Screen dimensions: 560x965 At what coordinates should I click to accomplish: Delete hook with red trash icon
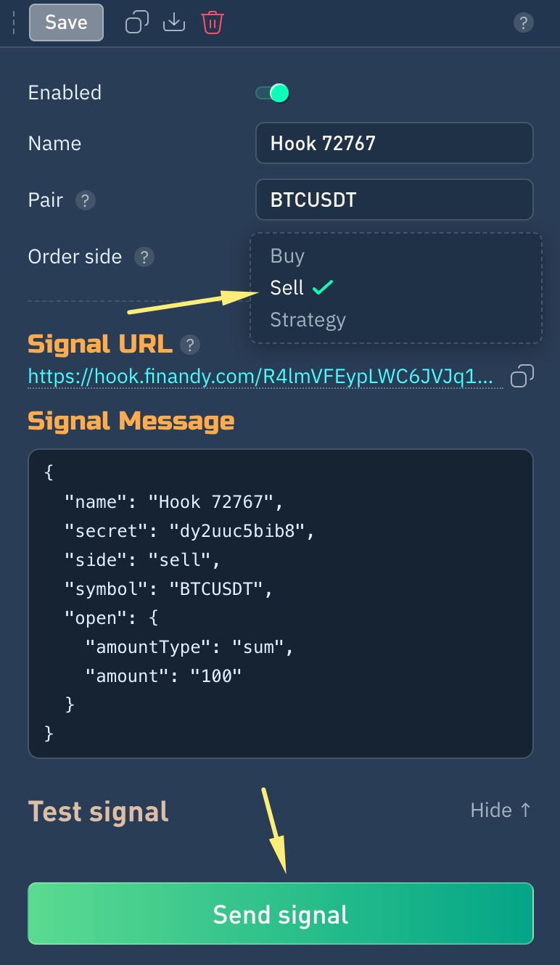pyautogui.click(x=213, y=22)
